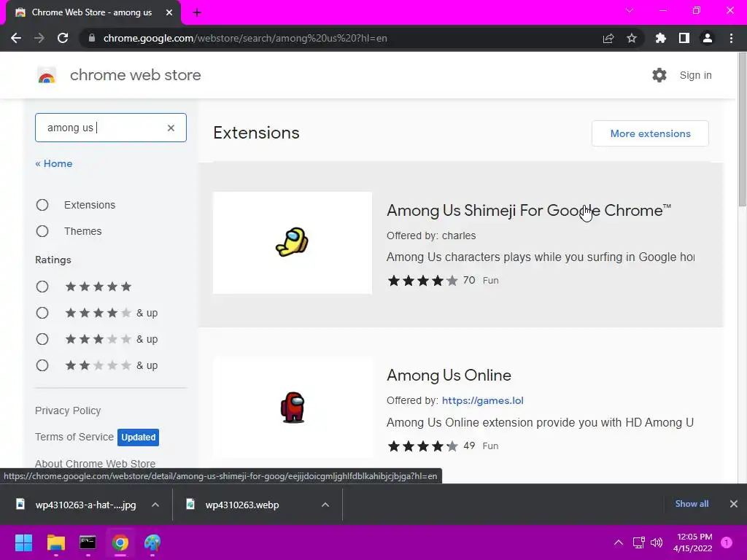This screenshot has width=747, height=560.
Task: Select the four stars & up filter
Action: (x=42, y=313)
